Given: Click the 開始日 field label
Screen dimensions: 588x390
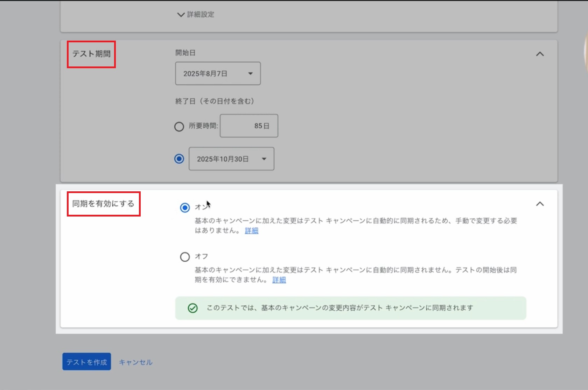Looking at the screenshot, I should tap(185, 53).
